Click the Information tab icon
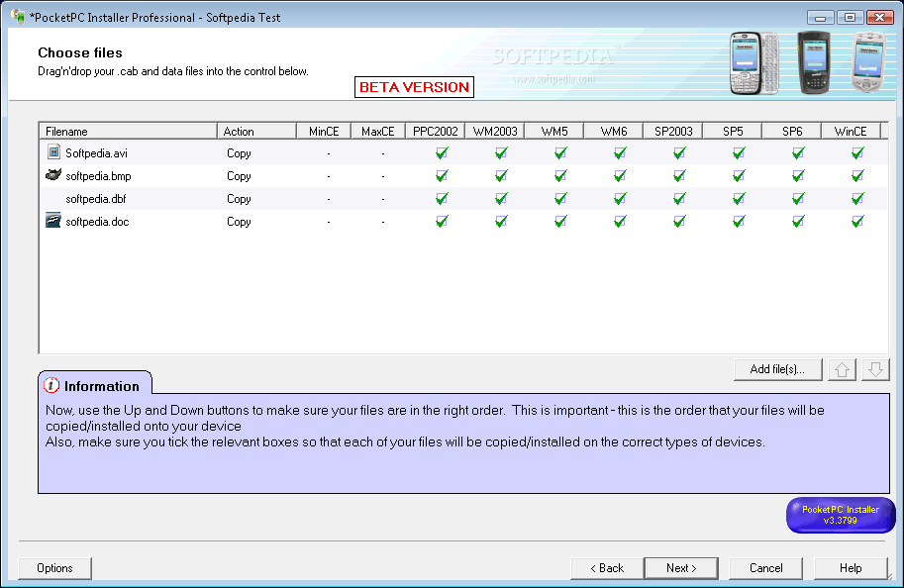904x588 pixels. 51,385
